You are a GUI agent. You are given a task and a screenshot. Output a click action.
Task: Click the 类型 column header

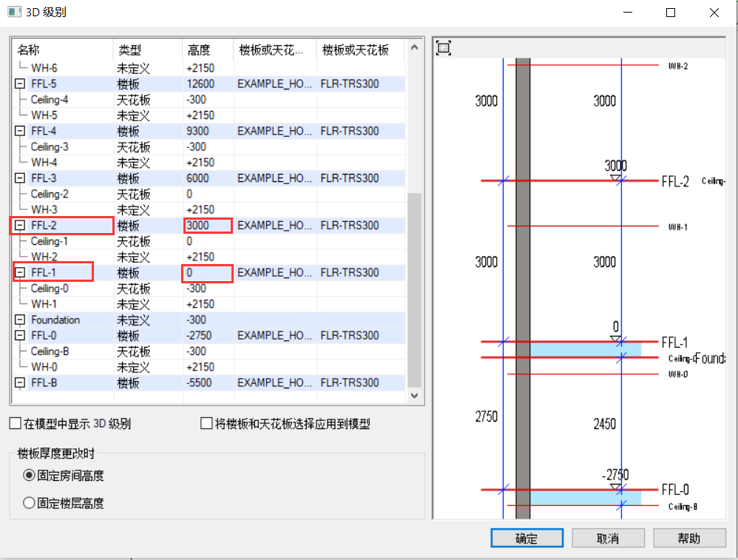click(x=148, y=50)
